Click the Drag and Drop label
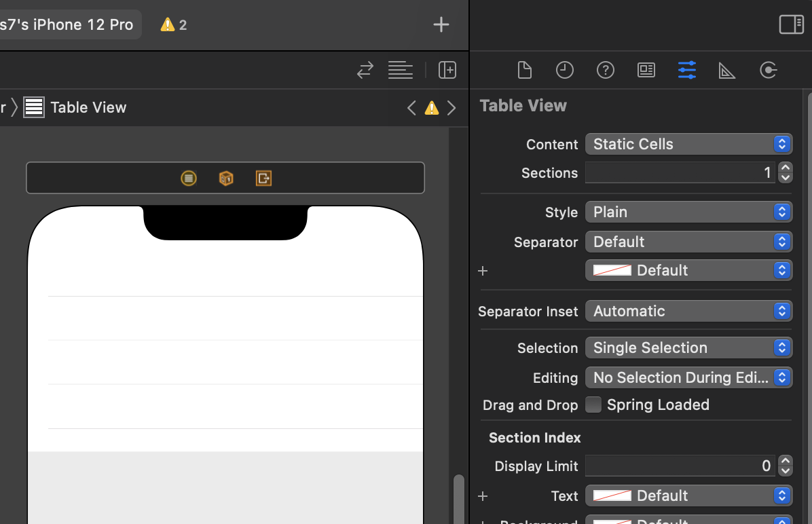Image resolution: width=812 pixels, height=524 pixels. coord(530,405)
